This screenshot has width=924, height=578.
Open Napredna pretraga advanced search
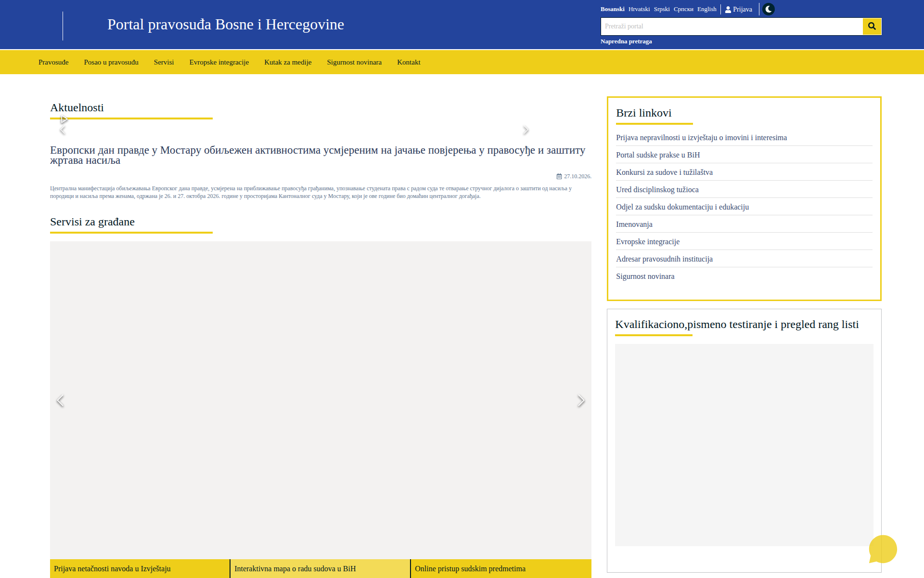point(626,41)
